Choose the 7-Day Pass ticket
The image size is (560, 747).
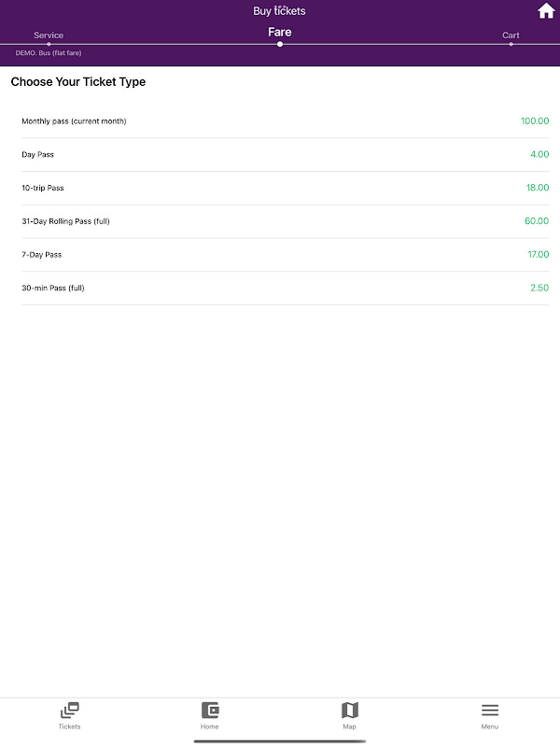tap(286, 254)
